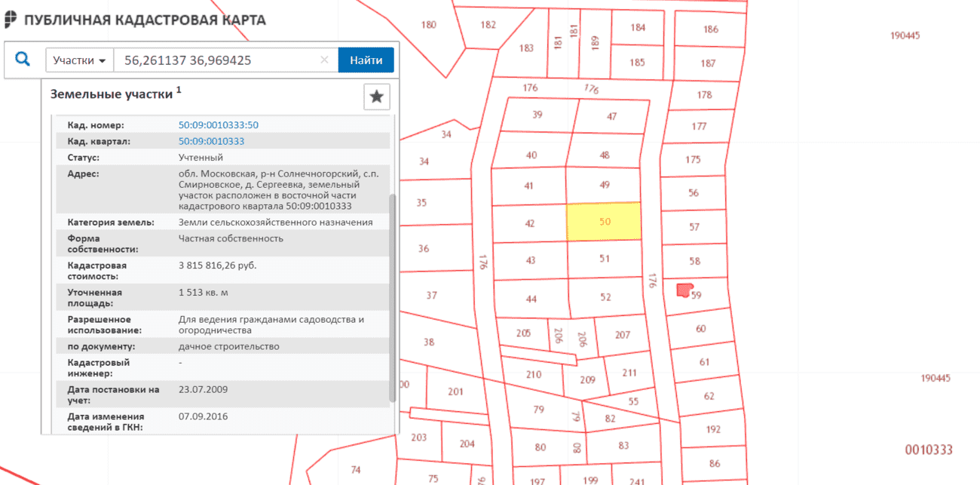This screenshot has width=980, height=485.
Task: Add parcel to favorites with star icon
Action: coord(377,97)
